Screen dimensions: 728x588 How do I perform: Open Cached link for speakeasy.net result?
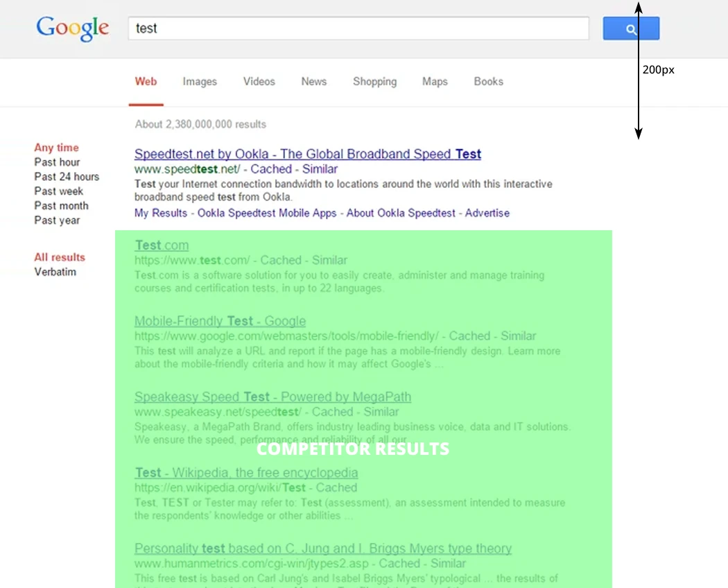click(x=332, y=412)
